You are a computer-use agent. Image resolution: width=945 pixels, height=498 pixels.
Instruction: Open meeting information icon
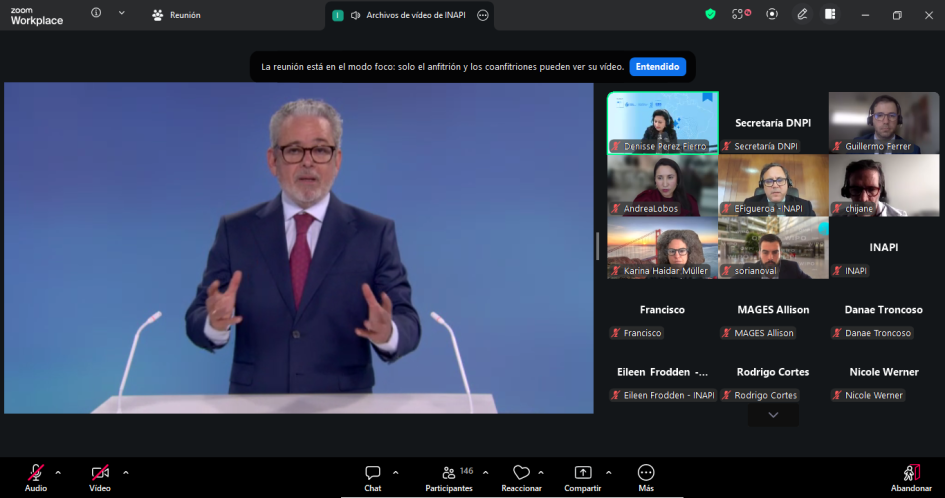coord(96,13)
